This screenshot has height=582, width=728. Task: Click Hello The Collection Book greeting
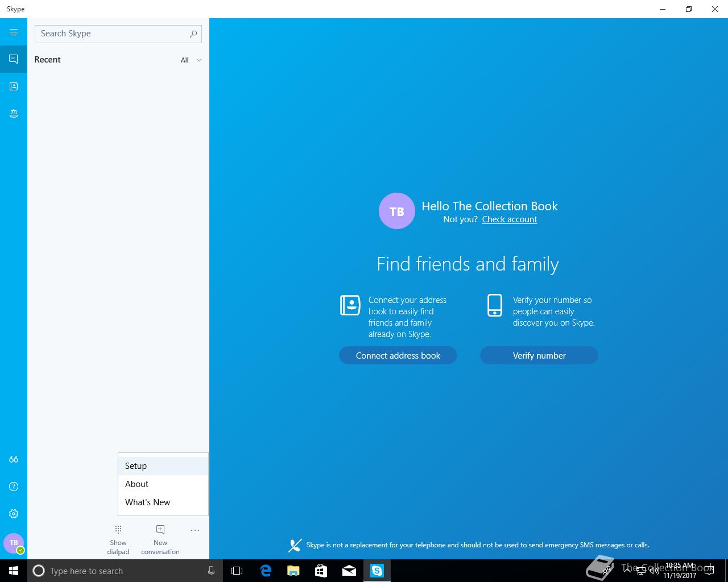tap(490, 206)
